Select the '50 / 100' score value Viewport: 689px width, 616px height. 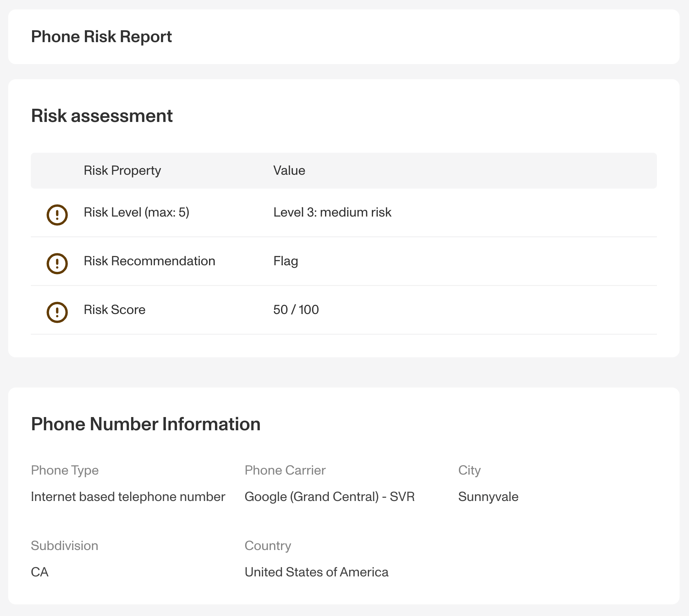click(x=296, y=310)
